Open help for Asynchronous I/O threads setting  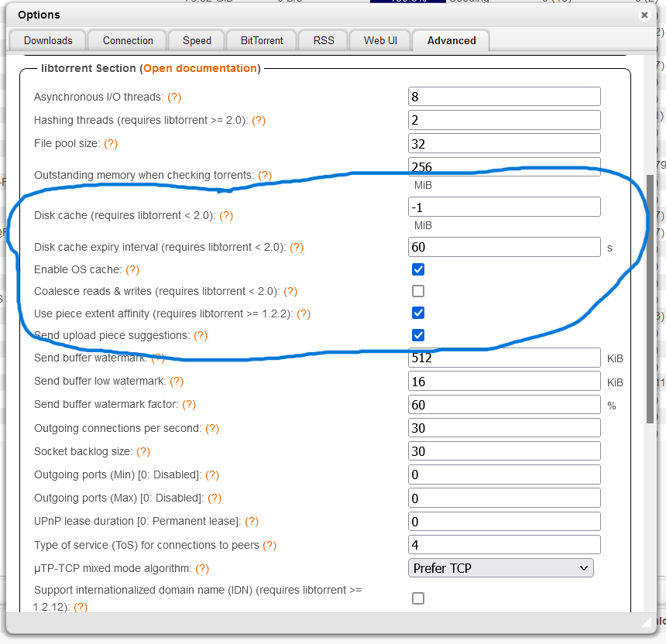tap(176, 97)
